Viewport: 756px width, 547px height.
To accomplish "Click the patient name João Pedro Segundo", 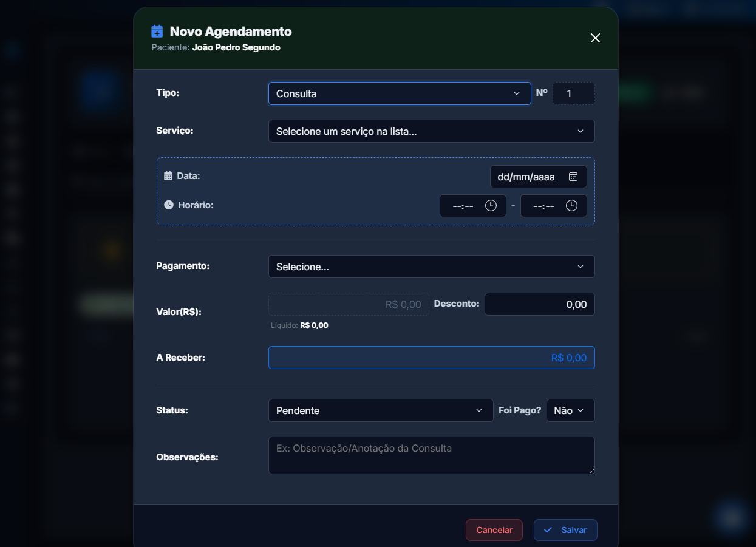I will (x=236, y=47).
